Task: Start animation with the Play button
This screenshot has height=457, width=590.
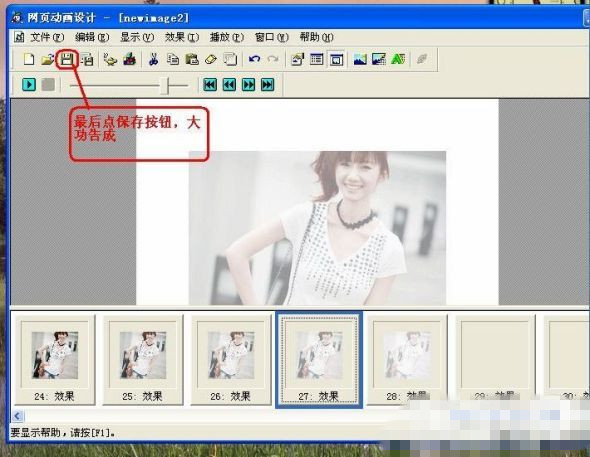Action: (x=29, y=85)
